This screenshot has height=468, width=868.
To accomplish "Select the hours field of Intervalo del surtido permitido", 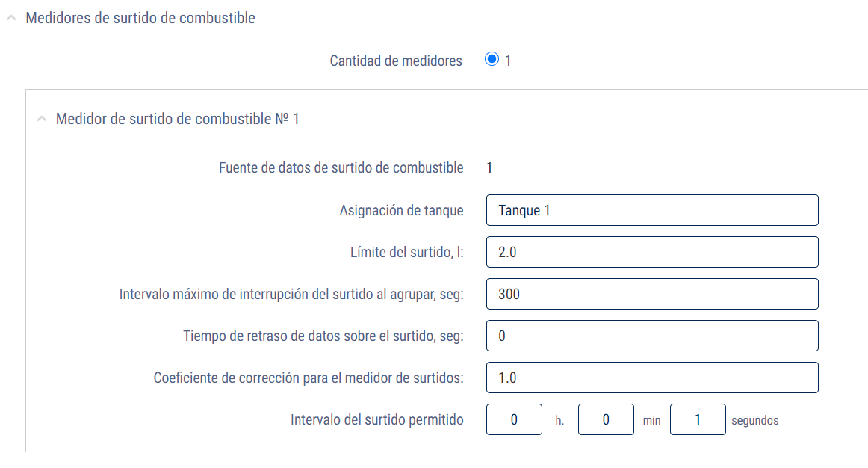I will 514,419.
